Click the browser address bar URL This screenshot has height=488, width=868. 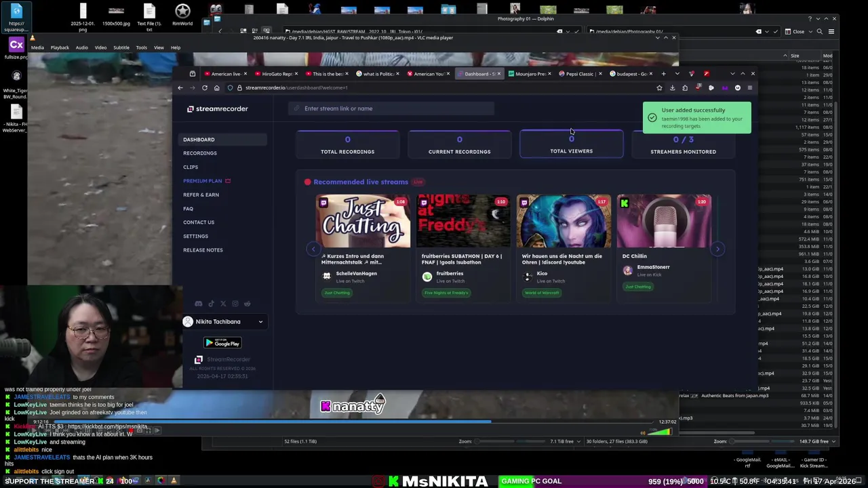[296, 87]
